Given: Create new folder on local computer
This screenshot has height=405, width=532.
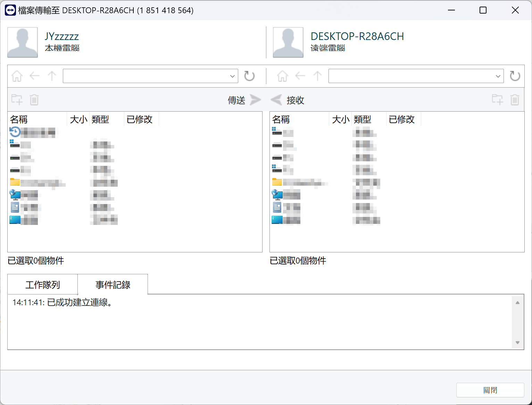Looking at the screenshot, I should click(x=17, y=100).
